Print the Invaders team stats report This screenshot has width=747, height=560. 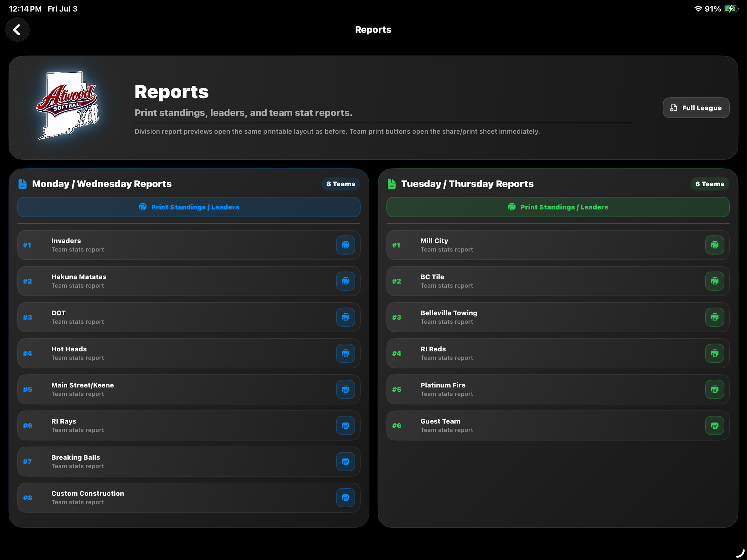click(x=346, y=245)
